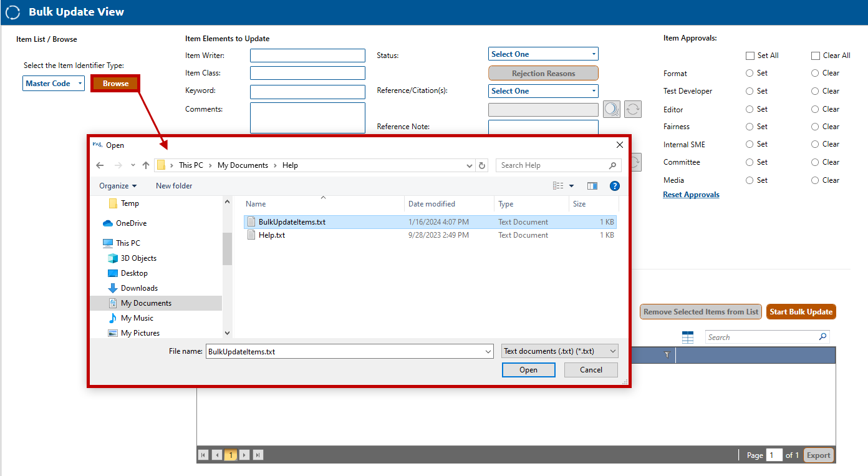The image size is (868, 476).
Task: Click the Start Bulk Update button
Action: tap(801, 312)
